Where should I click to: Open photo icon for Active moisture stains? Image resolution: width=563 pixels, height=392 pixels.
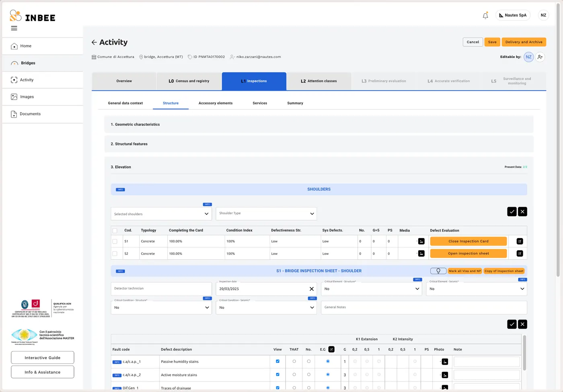[445, 375]
